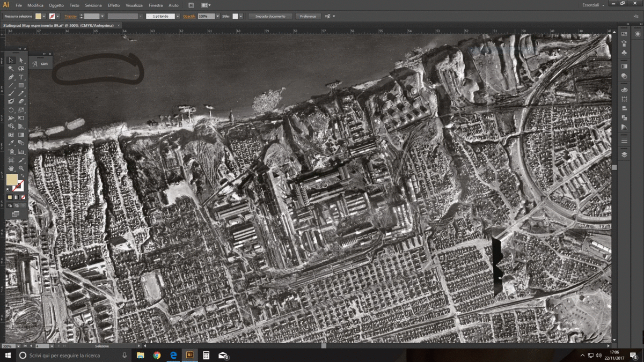
Task: Open the Visualizza menu
Action: pos(134,5)
